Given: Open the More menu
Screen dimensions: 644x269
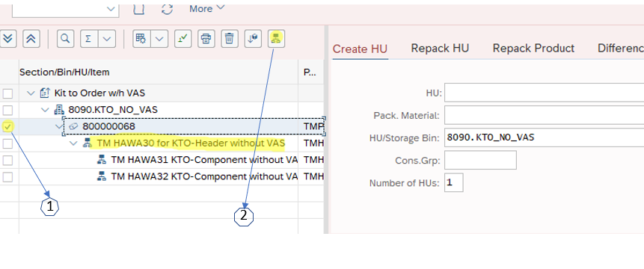Looking at the screenshot, I should pyautogui.click(x=207, y=9).
